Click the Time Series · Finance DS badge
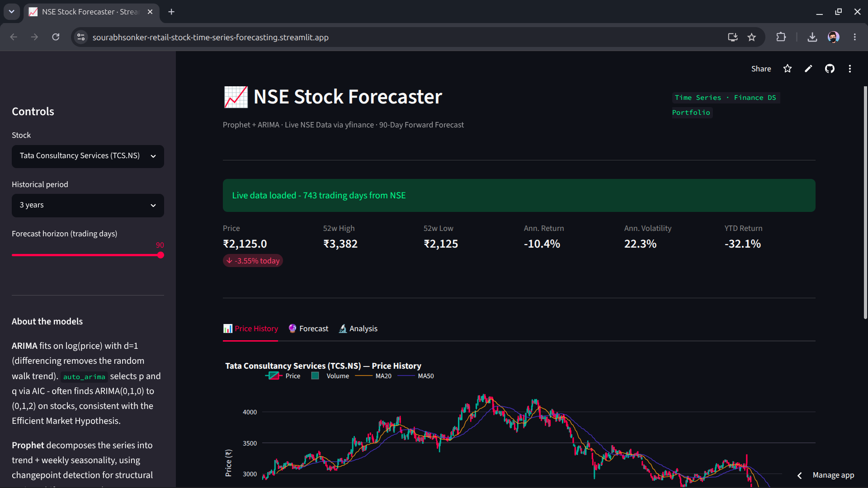This screenshot has width=868, height=488. [726, 98]
